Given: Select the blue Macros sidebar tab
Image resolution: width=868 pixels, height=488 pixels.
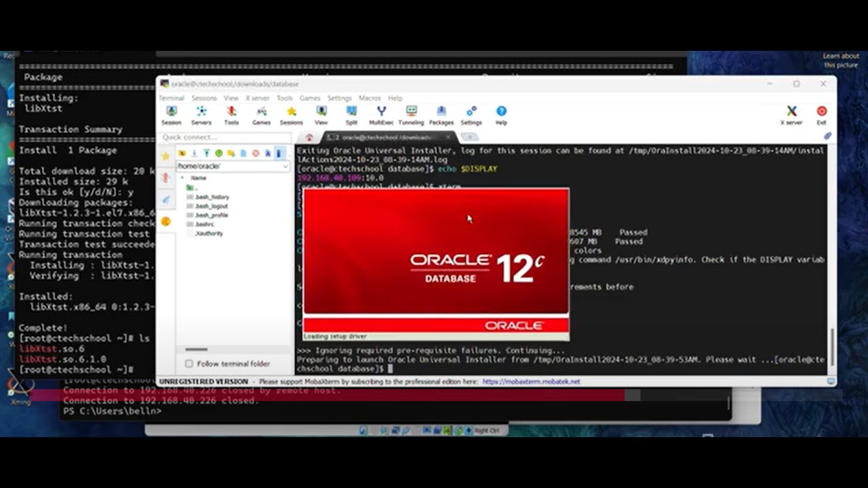Looking at the screenshot, I should click(x=165, y=199).
